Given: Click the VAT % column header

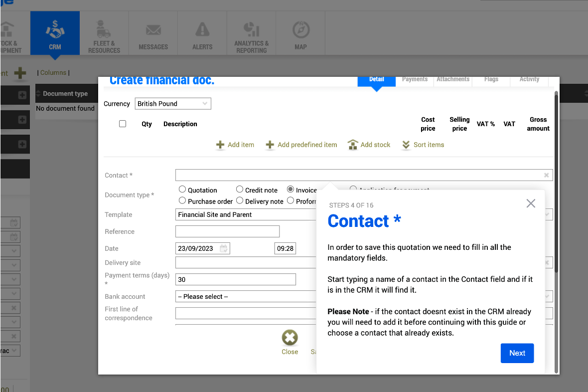Looking at the screenshot, I should 486,124.
